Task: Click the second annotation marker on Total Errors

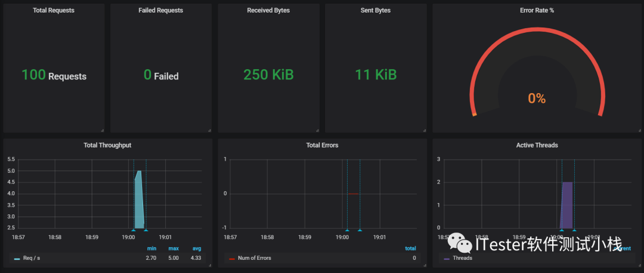Action: [360, 230]
